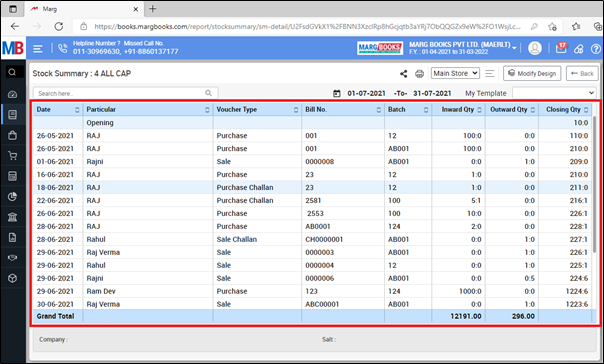
Task: Go back in browser history
Action: (15, 26)
